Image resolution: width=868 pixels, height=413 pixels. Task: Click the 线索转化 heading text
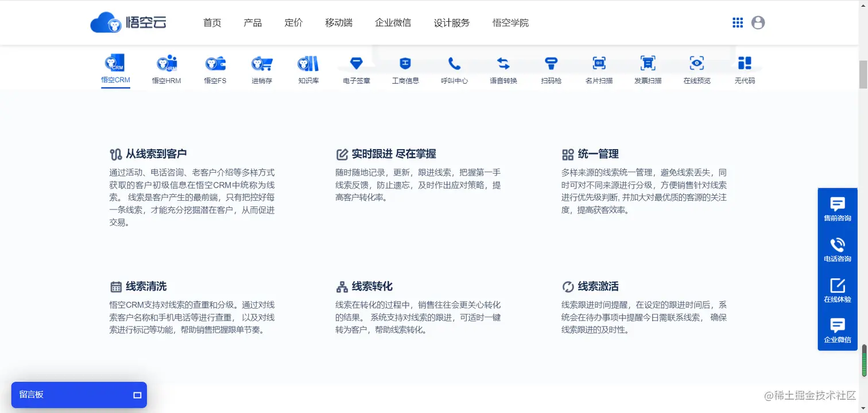pyautogui.click(x=372, y=286)
